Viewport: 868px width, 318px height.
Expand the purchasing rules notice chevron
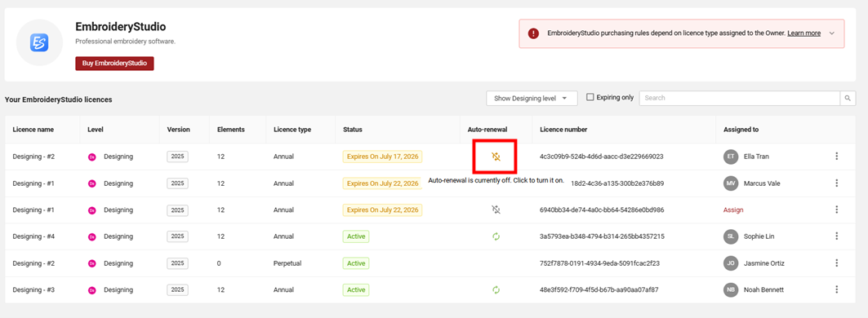[x=831, y=33]
